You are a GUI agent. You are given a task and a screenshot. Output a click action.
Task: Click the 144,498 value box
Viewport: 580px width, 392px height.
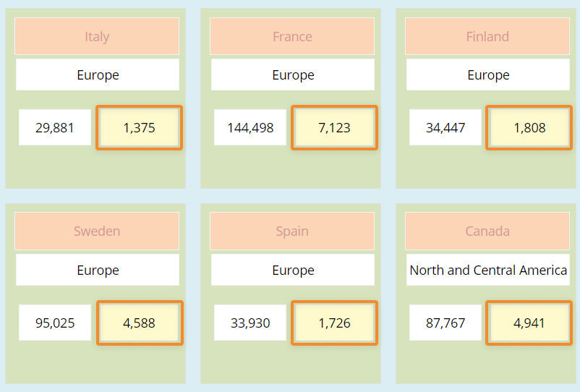point(250,128)
